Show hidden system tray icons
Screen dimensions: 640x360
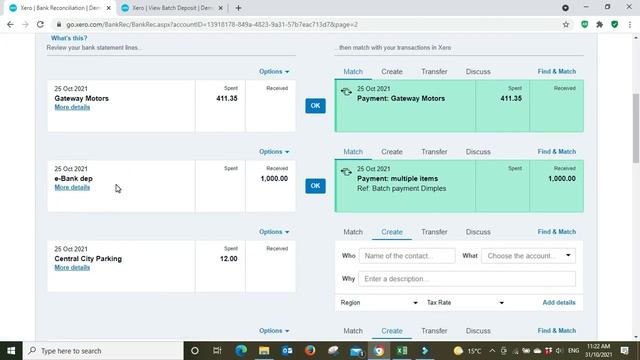[492, 351]
